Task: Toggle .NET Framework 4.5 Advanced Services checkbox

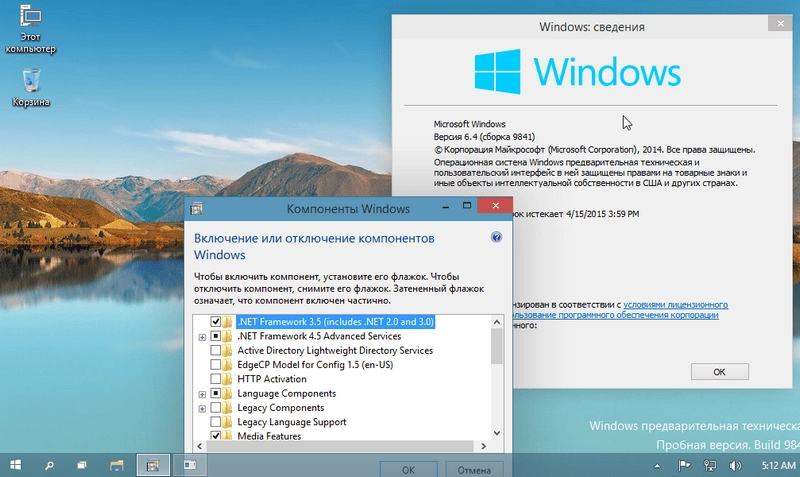Action: pyautogui.click(x=215, y=336)
